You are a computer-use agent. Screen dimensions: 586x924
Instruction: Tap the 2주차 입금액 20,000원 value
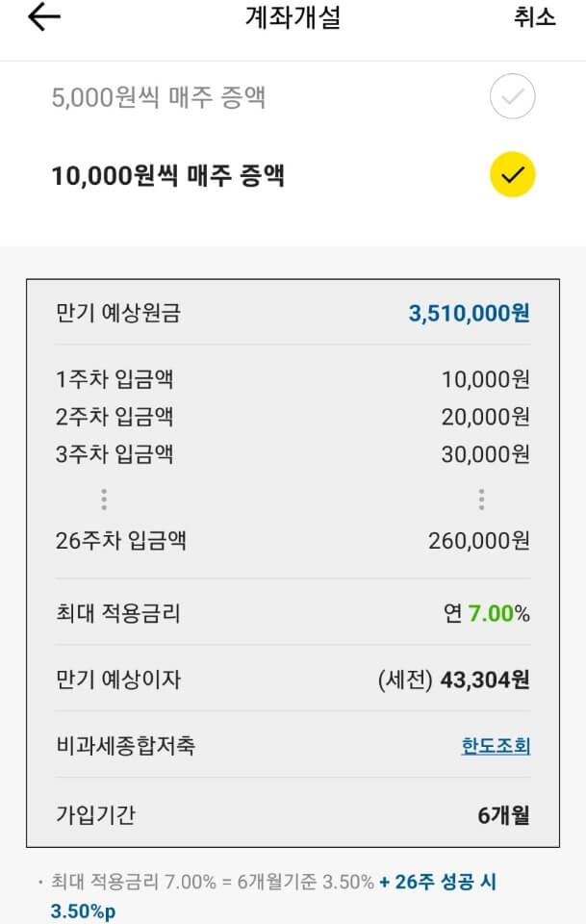[x=486, y=417]
